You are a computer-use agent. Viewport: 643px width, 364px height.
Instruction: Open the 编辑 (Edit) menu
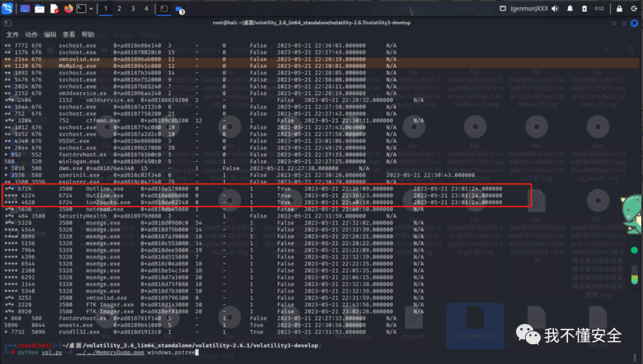coord(50,35)
